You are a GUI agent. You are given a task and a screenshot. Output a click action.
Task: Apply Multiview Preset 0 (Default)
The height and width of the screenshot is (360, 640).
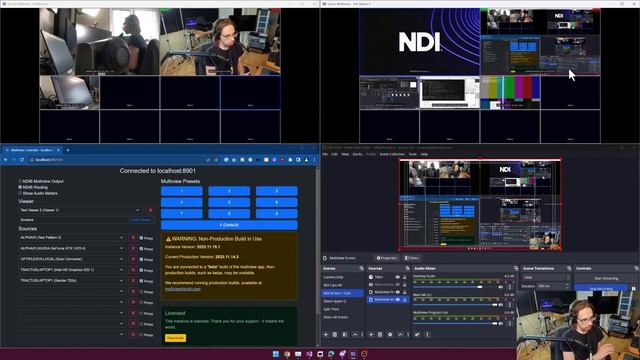pyautogui.click(x=229, y=225)
